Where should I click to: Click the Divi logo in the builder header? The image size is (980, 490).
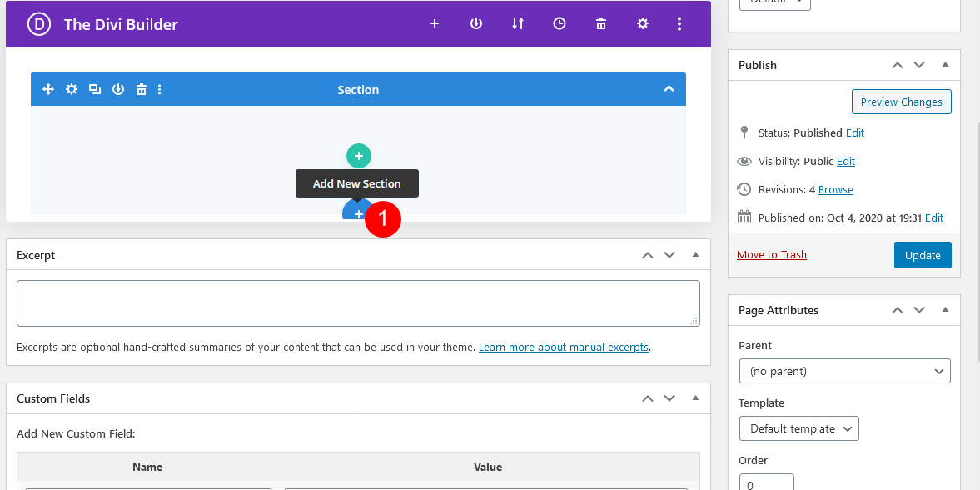[x=38, y=24]
